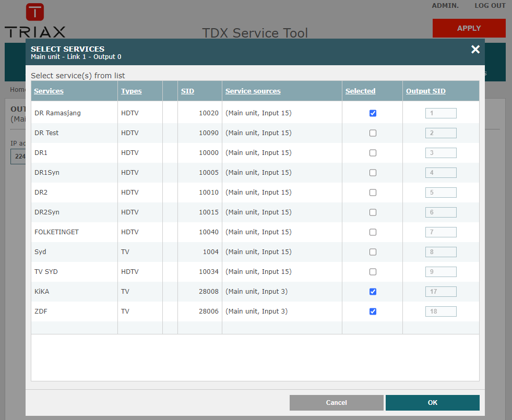Sort by Output SID column header
Viewport: 512px width, 420px height.
[x=425, y=91]
